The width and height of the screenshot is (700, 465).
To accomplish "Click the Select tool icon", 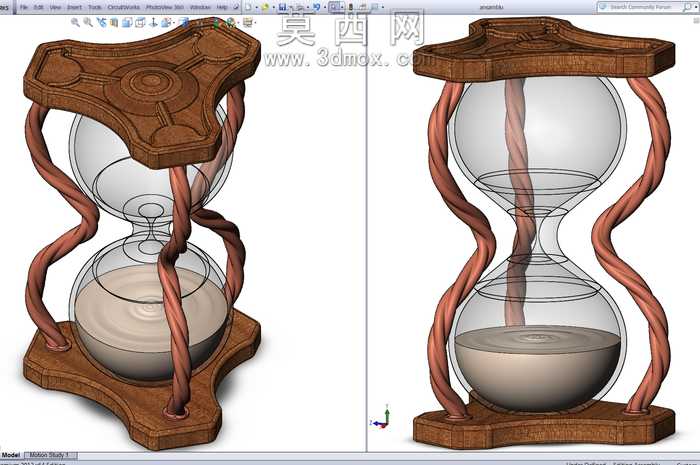I will [x=333, y=7].
